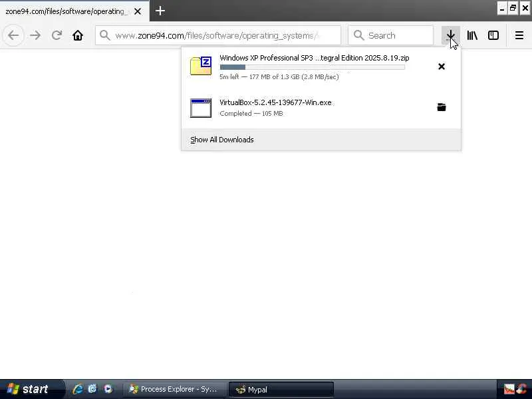Screen dimensions: 532x399
Task: Click the Windows XP zip file icon
Action: click(x=201, y=66)
